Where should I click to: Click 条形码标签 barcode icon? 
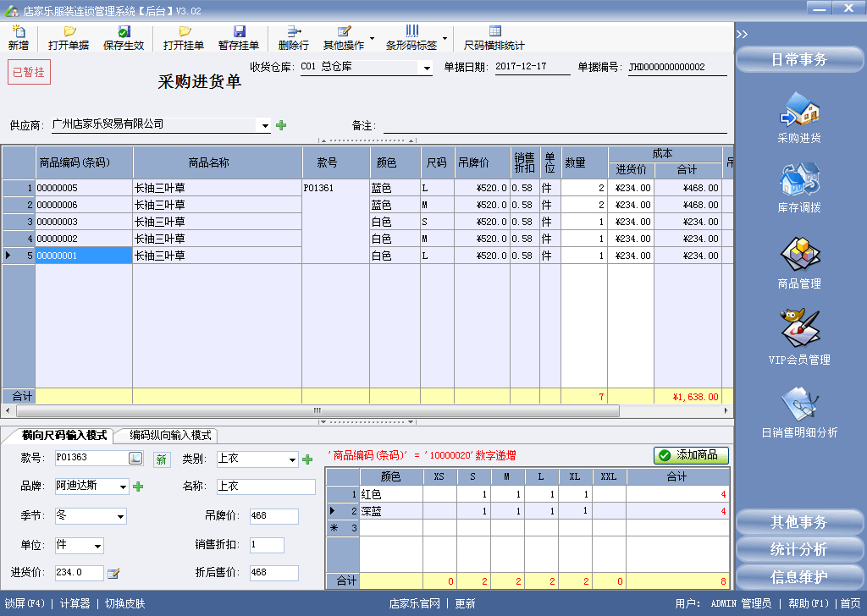[x=411, y=37]
